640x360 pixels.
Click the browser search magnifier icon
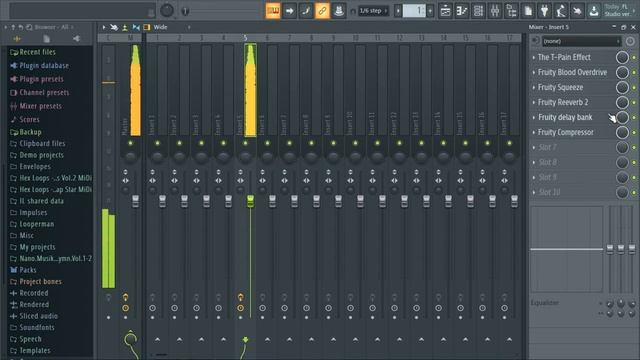click(29, 27)
